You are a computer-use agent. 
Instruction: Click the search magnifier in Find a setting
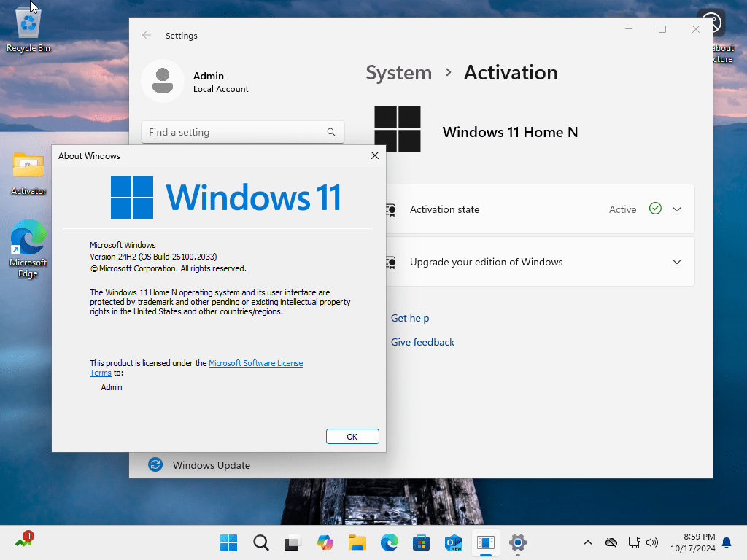click(x=330, y=132)
